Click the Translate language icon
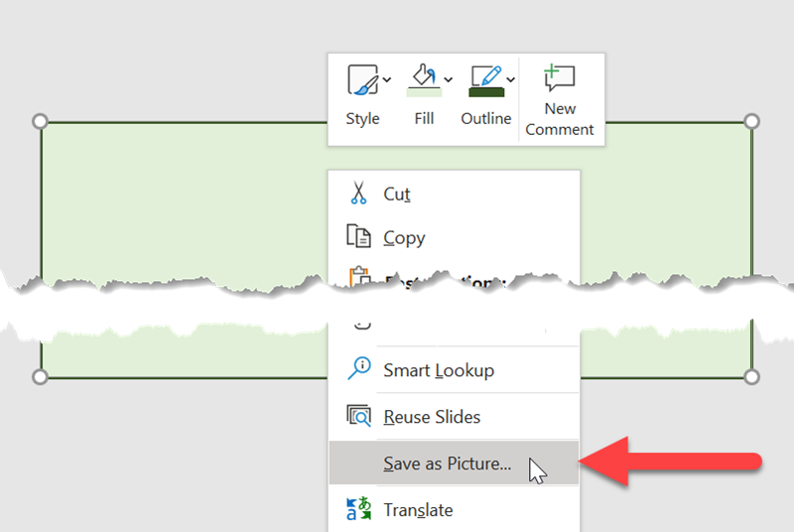The height and width of the screenshot is (532, 794). click(359, 509)
